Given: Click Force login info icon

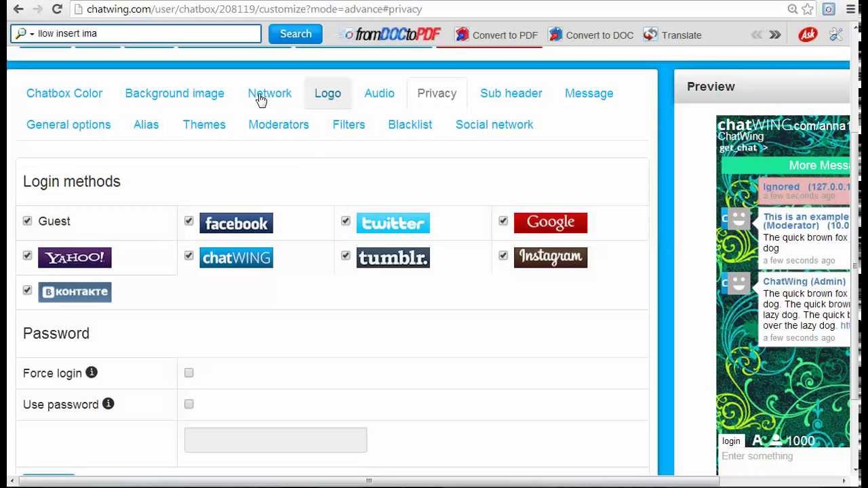Looking at the screenshot, I should (x=92, y=372).
